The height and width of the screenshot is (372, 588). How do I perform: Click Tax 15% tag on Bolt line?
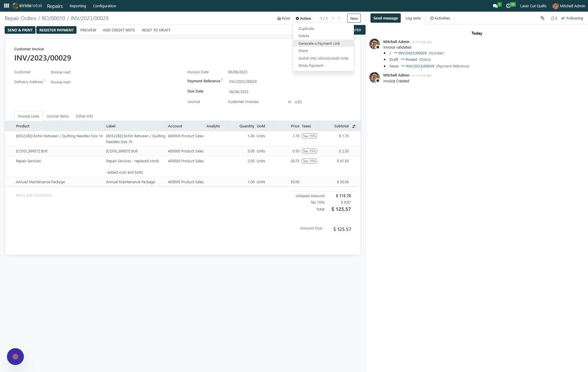pos(309,151)
